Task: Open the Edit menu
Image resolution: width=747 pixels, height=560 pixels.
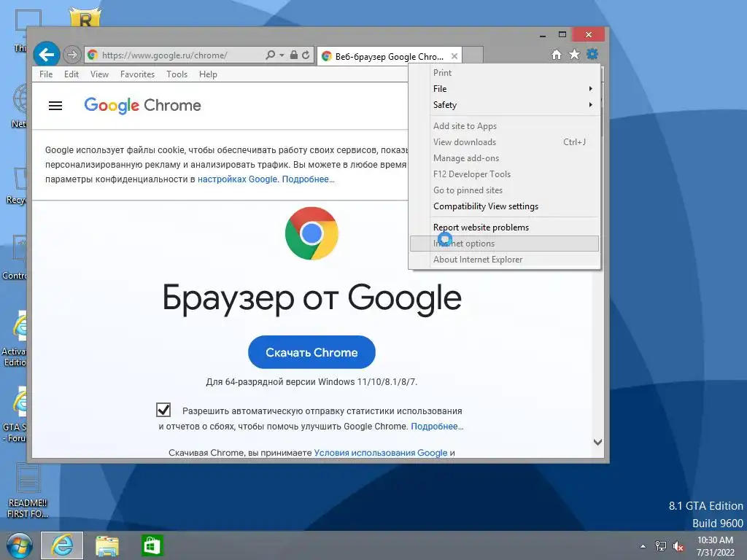Action: tap(71, 74)
